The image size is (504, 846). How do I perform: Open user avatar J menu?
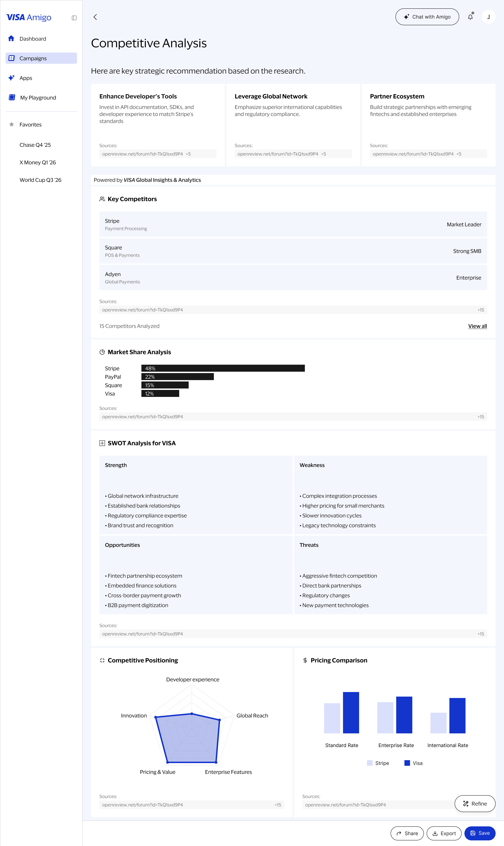488,17
